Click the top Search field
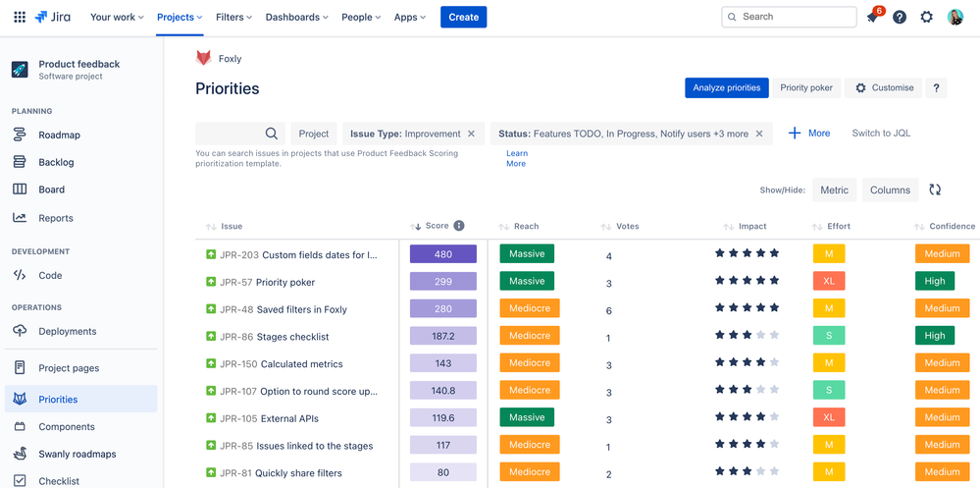This screenshot has width=980, height=488. point(789,17)
